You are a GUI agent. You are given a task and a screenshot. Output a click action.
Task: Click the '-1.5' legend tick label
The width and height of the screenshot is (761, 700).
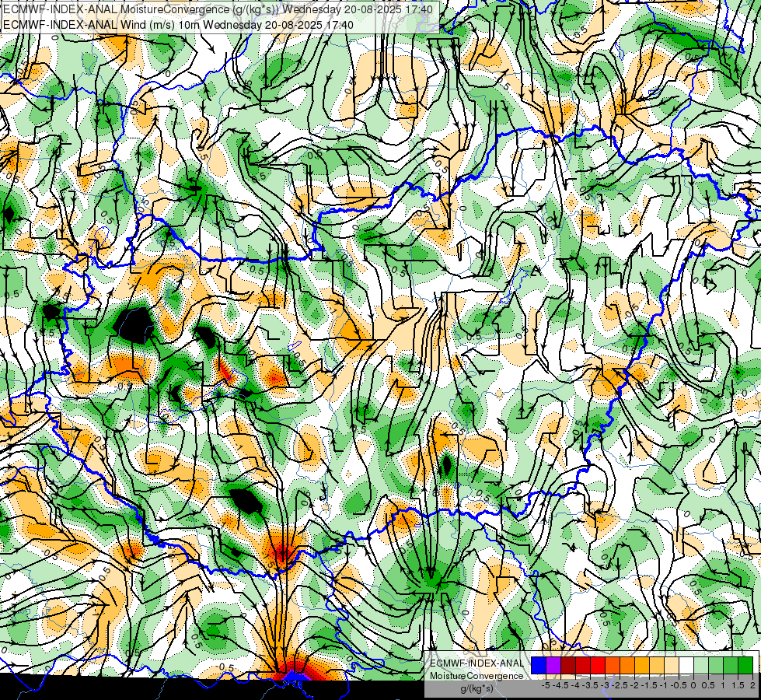pyautogui.click(x=649, y=685)
